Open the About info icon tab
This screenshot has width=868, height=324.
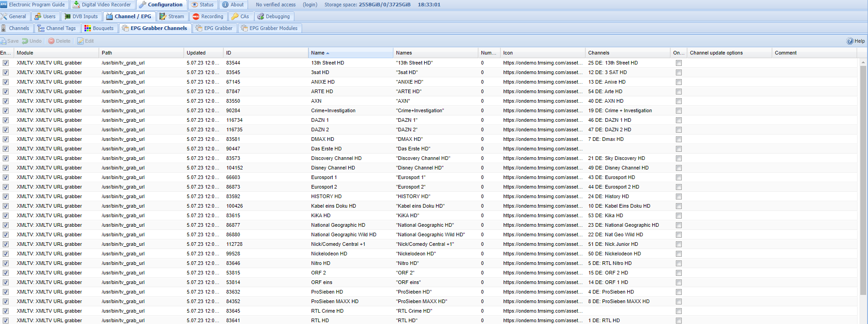pos(233,5)
